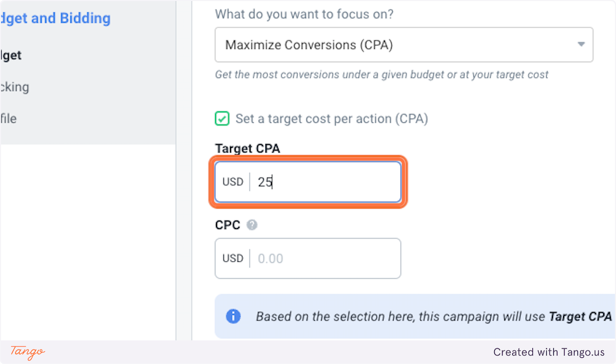616x364 pixels.
Task: Click the "CPC" field label
Action: tap(227, 225)
